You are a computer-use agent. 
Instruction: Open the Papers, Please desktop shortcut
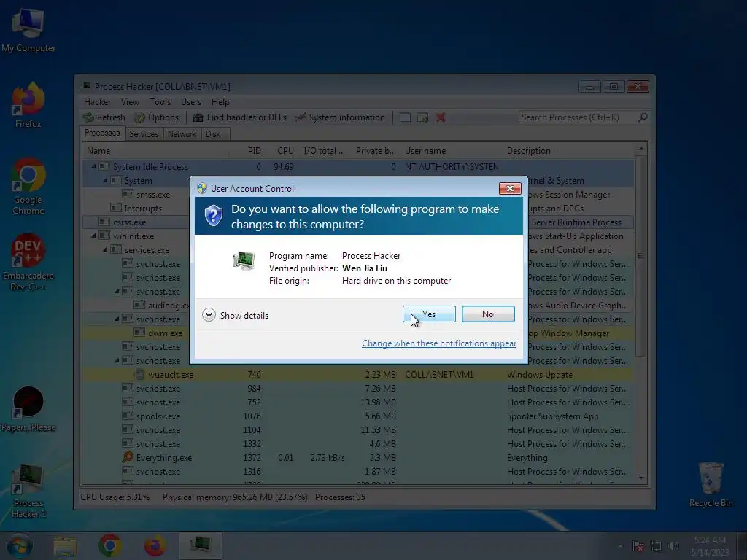coord(28,410)
